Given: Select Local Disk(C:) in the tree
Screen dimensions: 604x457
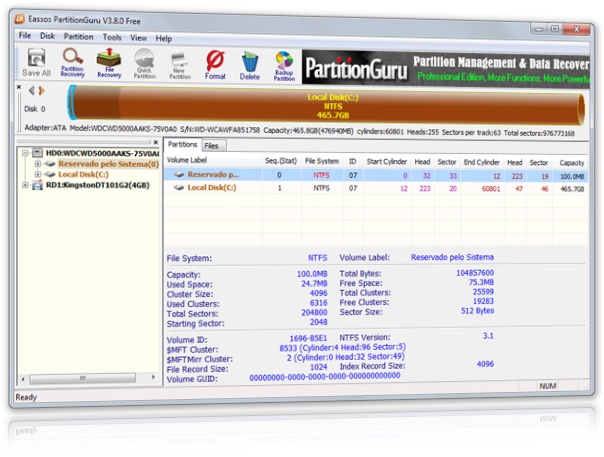Looking at the screenshot, I should click(83, 175).
